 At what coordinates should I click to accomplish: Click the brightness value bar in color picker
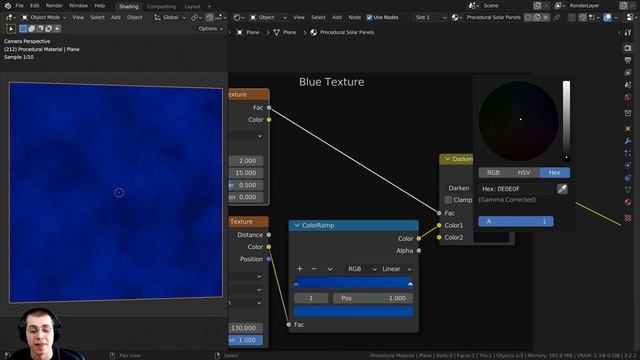pos(567,120)
